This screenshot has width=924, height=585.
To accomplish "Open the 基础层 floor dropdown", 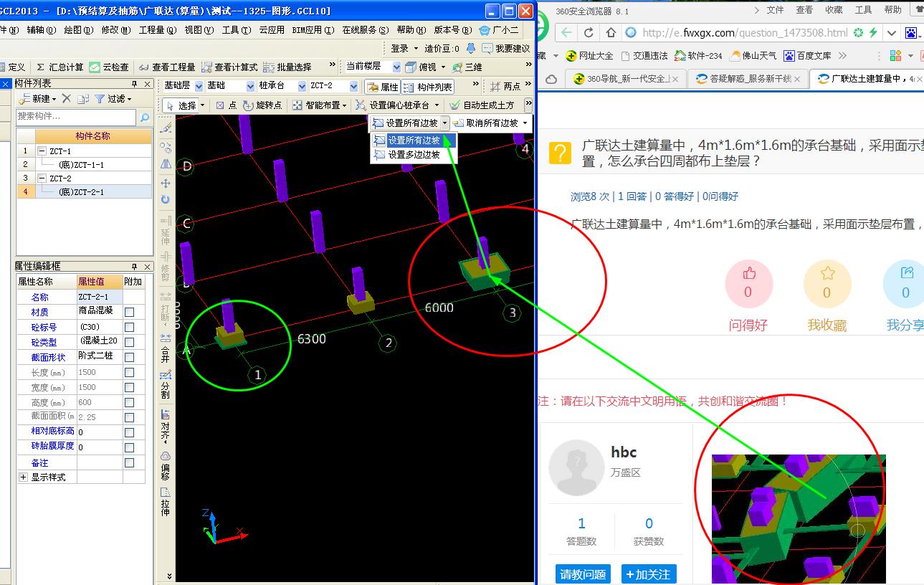I will tap(199, 86).
